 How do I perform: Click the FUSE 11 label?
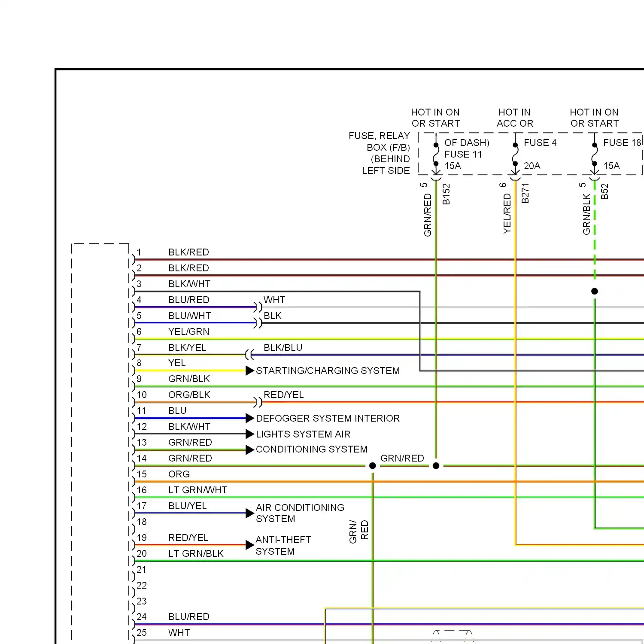click(463, 154)
